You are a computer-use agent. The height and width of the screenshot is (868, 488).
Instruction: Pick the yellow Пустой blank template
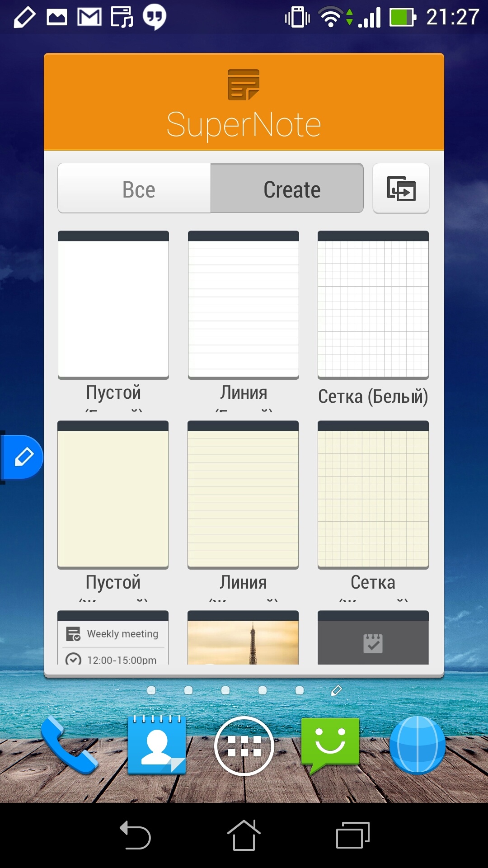113,495
